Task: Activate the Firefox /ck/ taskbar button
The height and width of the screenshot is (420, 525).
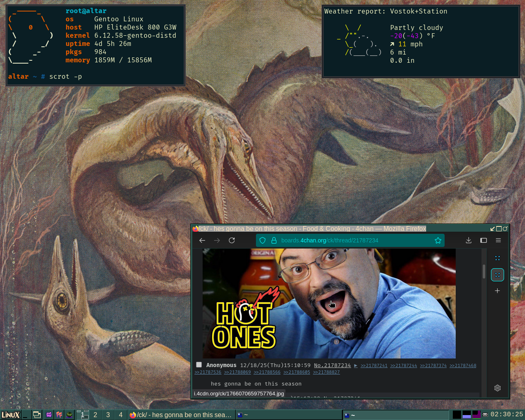Action: tap(181, 415)
